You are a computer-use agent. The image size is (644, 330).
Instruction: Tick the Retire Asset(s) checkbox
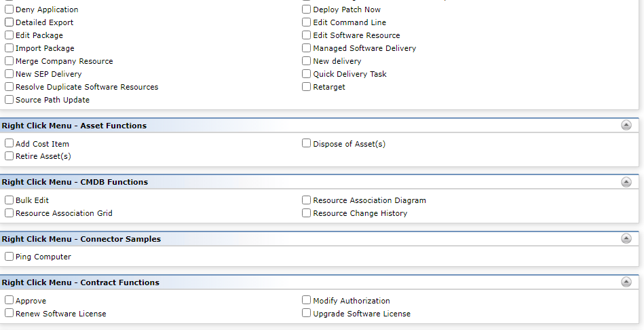[9, 155]
